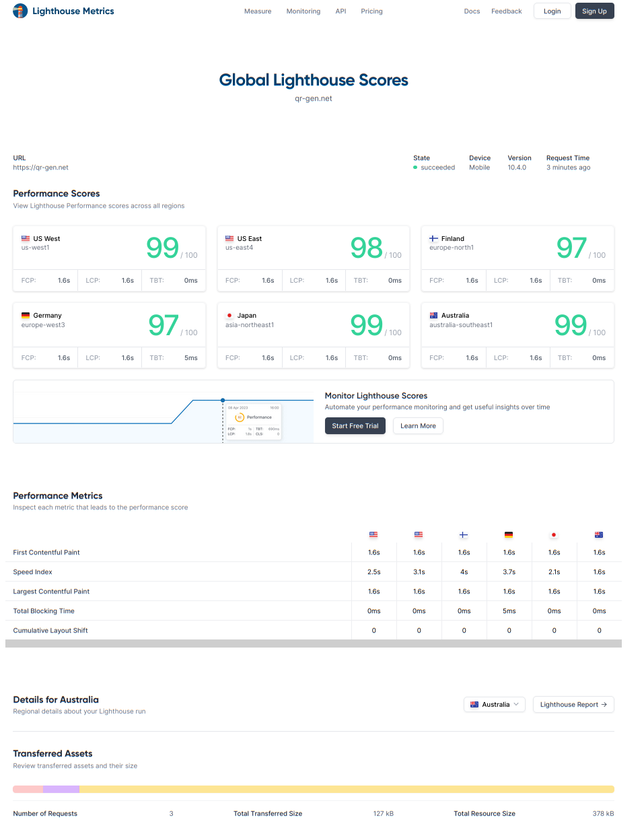
Task: Click the asia-northeast1 region label
Action: point(250,325)
